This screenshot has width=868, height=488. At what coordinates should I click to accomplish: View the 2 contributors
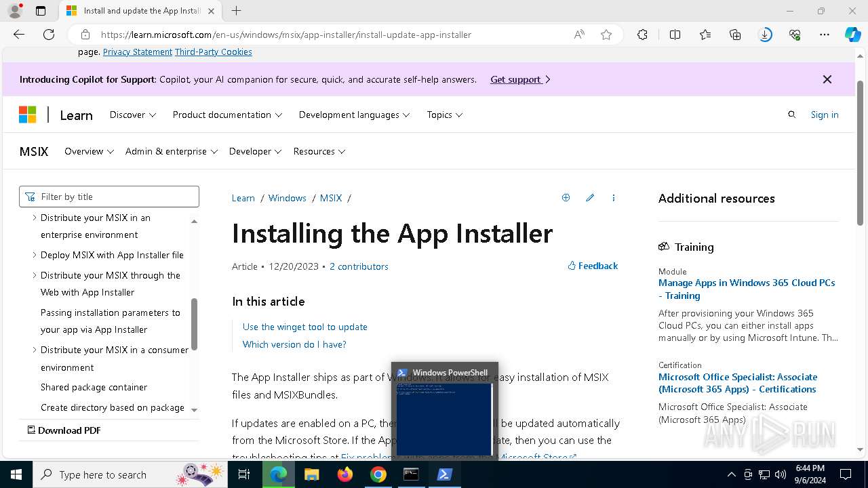(x=359, y=266)
